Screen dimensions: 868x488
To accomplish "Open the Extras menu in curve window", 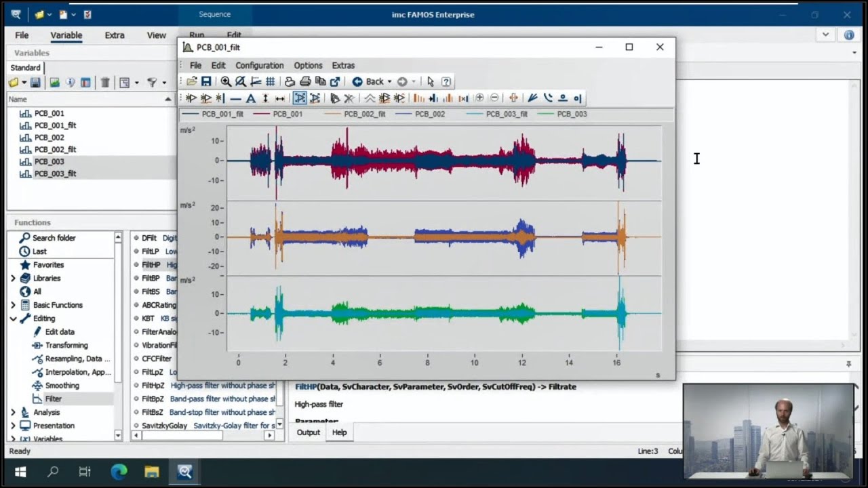I will [x=343, y=66].
